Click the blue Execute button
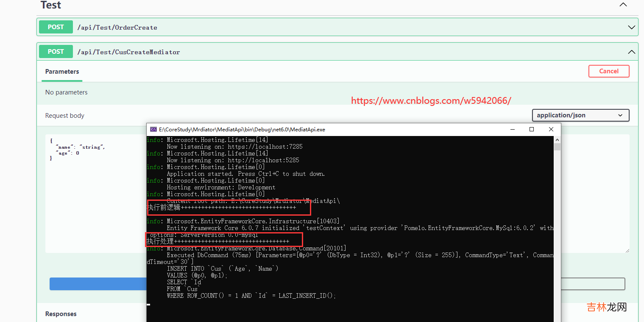Viewport: 644px width, 322px height. click(98, 284)
